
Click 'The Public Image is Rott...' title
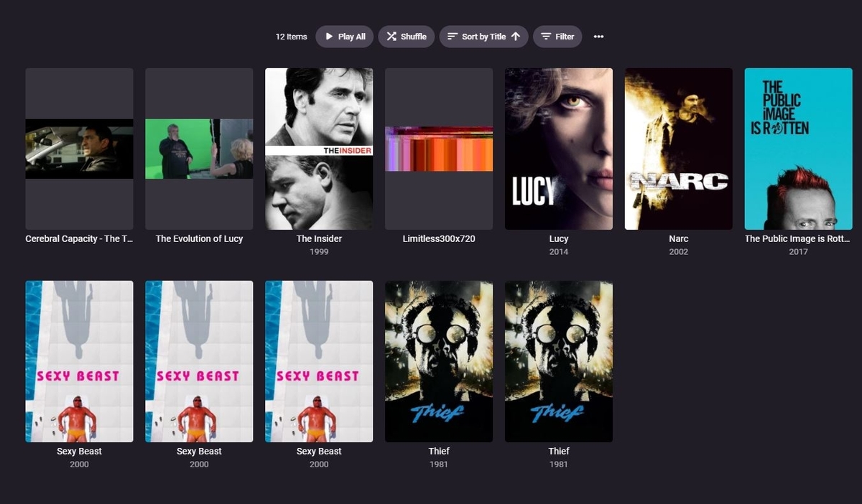click(x=798, y=239)
